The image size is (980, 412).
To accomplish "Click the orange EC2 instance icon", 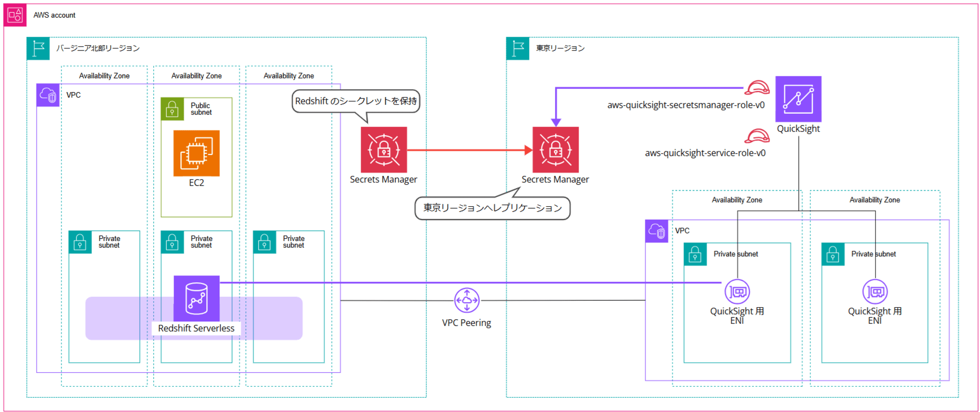I will pyautogui.click(x=196, y=153).
